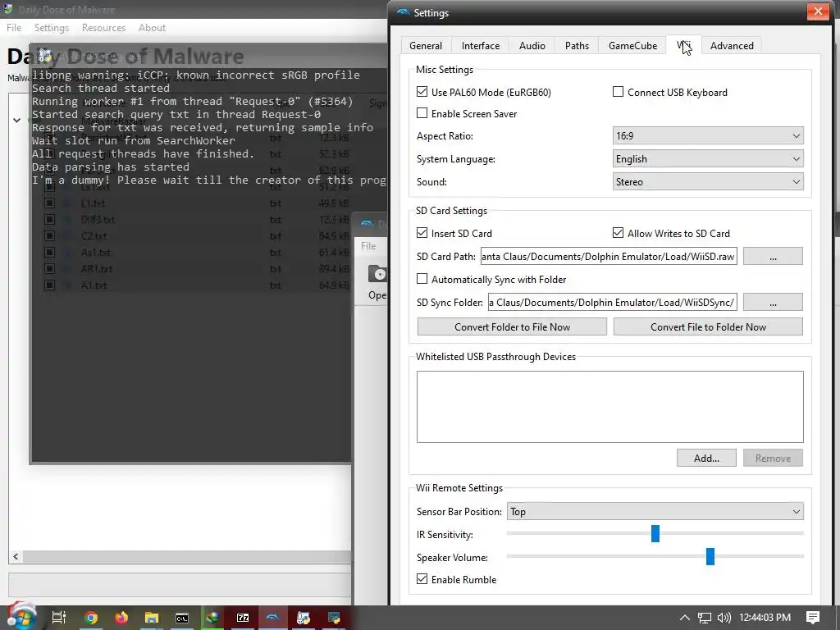
Task: Switch to the General tab
Action: tap(426, 46)
